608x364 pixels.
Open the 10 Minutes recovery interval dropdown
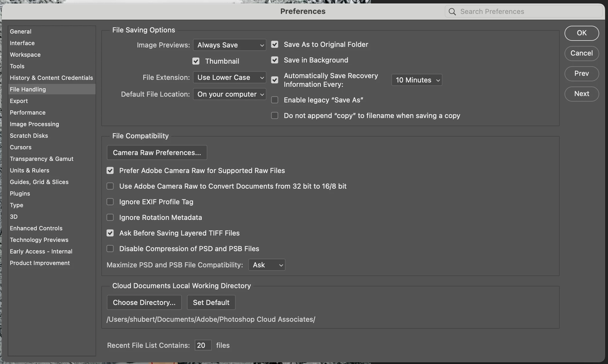click(417, 80)
